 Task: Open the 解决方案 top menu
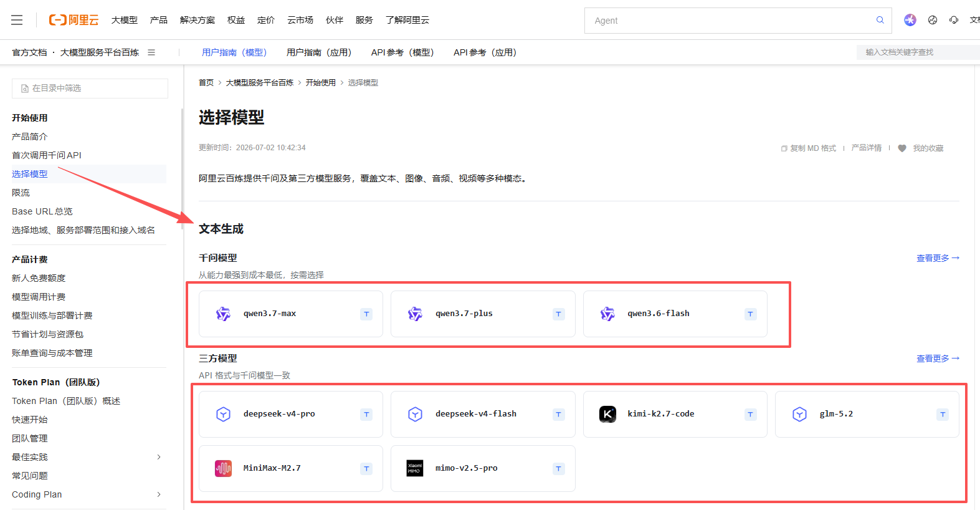197,20
